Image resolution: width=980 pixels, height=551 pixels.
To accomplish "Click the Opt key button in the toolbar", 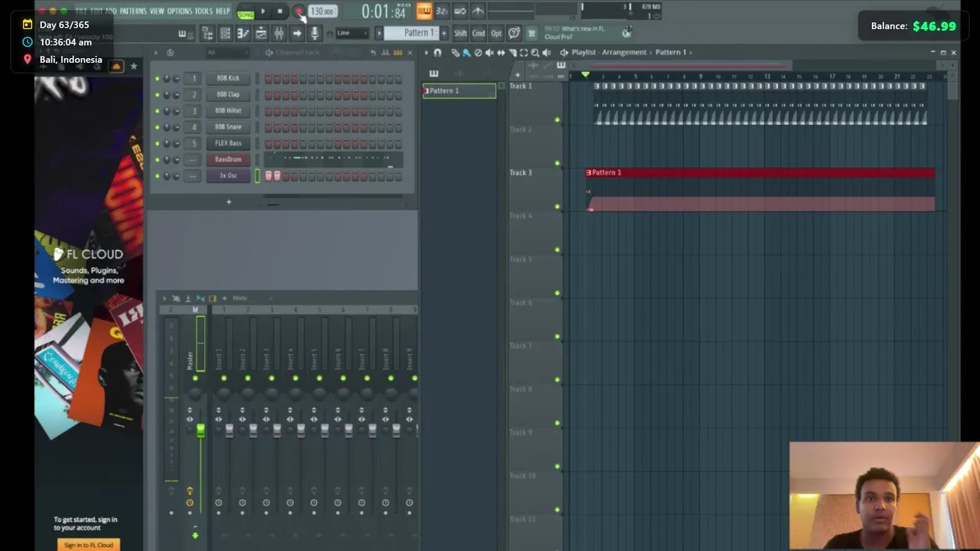I will pyautogui.click(x=496, y=33).
